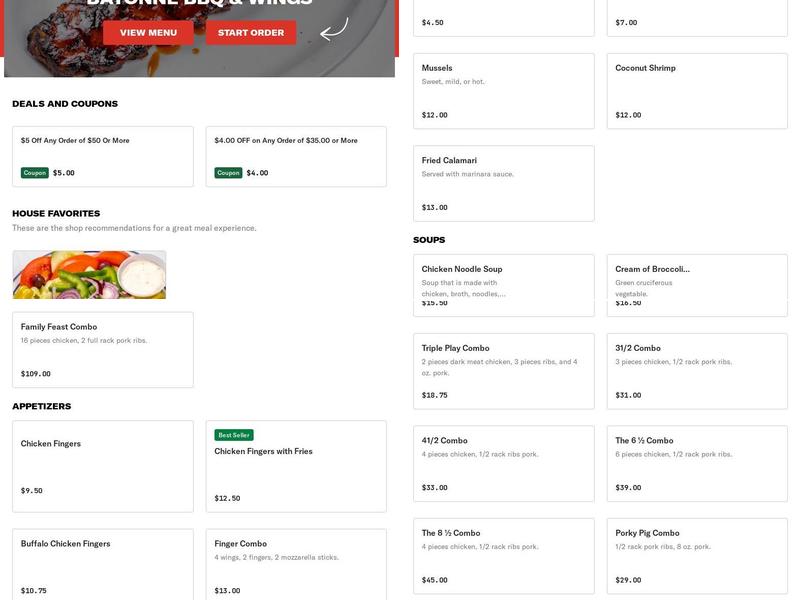Image resolution: width=800 pixels, height=600 pixels.
Task: Open the Triple Play Combo item
Action: (503, 371)
